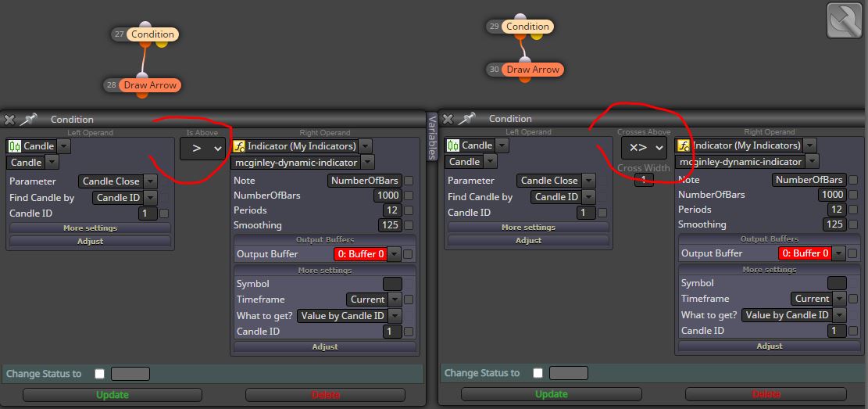Toggle left panel Periods checkbox
The width and height of the screenshot is (868, 409).
point(409,210)
